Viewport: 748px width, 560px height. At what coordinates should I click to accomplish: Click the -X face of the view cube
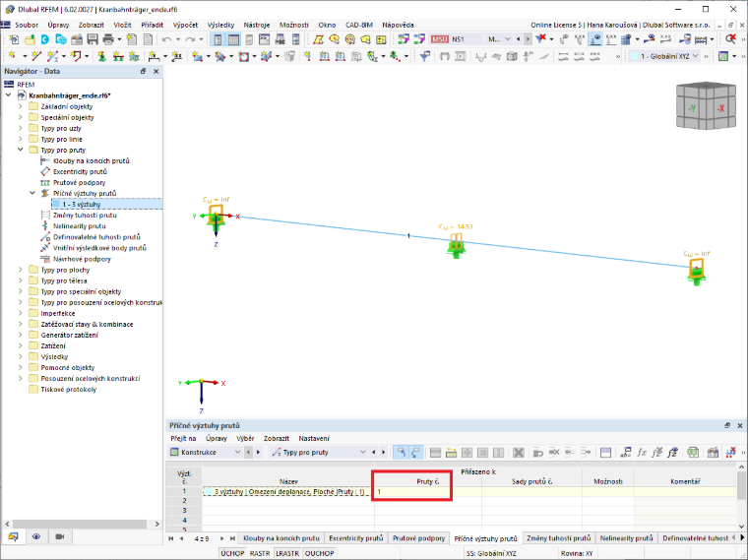[x=720, y=108]
